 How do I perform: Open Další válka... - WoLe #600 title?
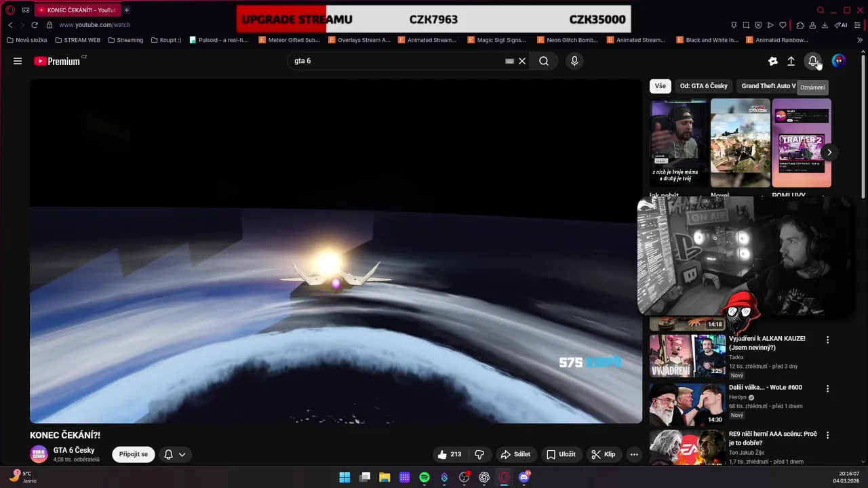point(765,388)
